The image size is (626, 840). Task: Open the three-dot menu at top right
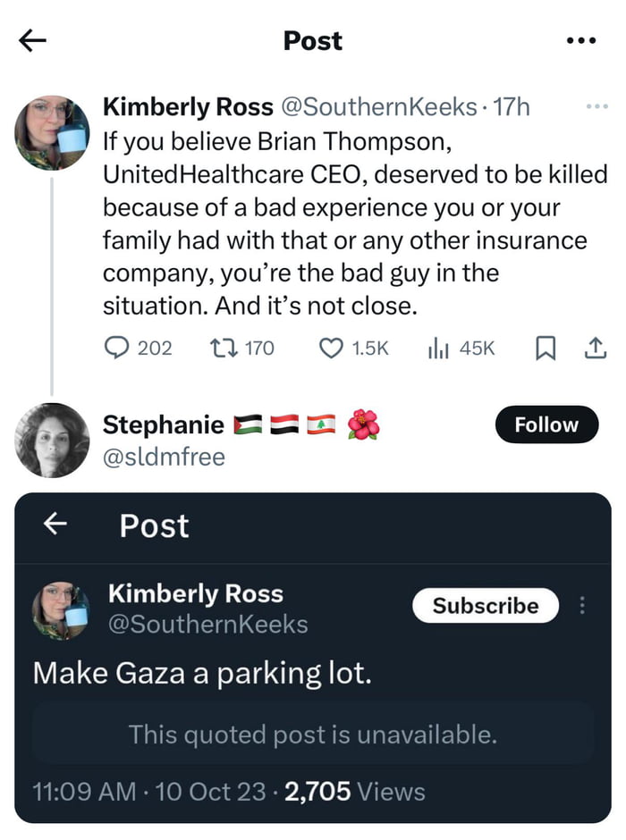point(582,39)
